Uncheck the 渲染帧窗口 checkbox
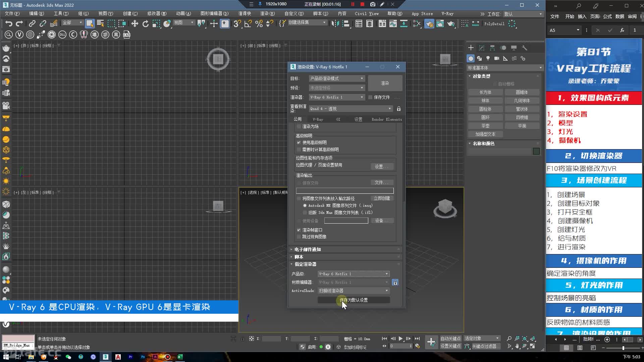The width and height of the screenshot is (644, 362). [x=299, y=230]
